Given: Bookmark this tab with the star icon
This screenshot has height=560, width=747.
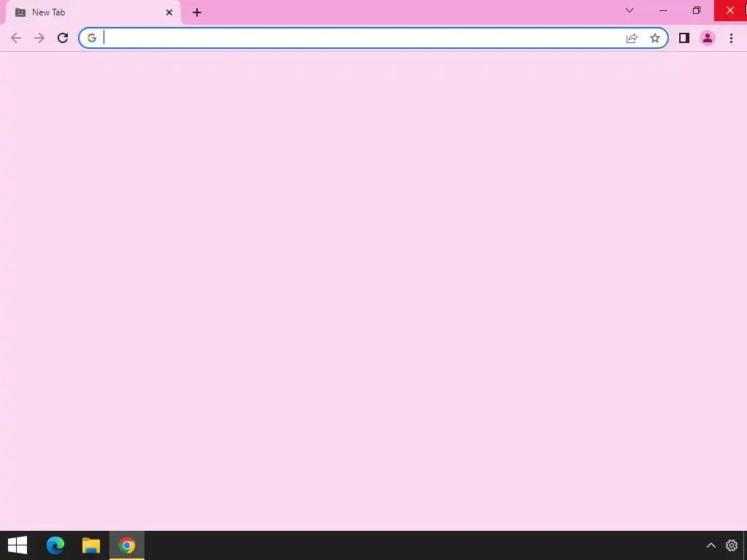Looking at the screenshot, I should 655,38.
